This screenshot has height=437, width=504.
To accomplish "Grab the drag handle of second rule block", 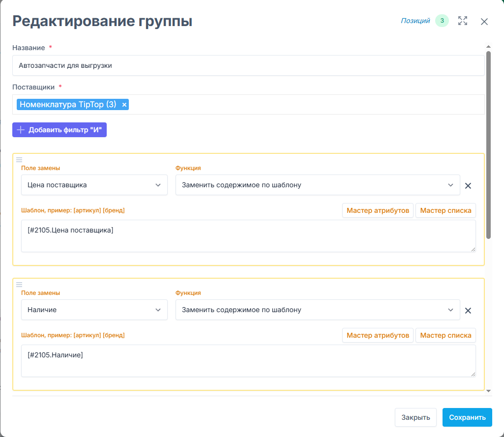I will coord(19,284).
